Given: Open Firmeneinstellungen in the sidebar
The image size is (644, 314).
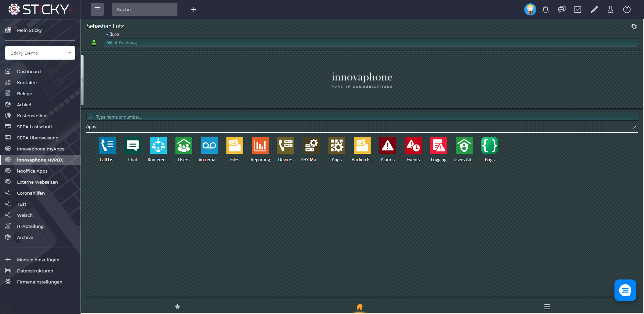Looking at the screenshot, I should click(x=40, y=282).
